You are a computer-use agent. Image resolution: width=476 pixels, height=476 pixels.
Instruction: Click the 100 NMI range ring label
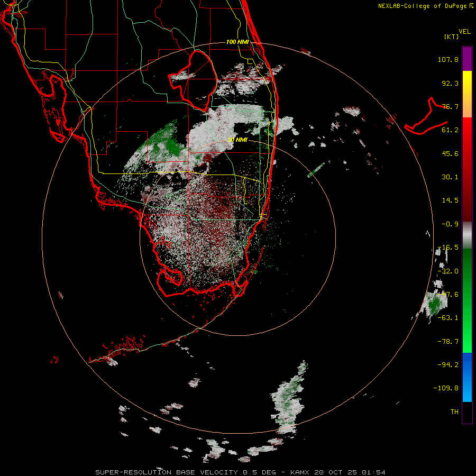[237, 42]
